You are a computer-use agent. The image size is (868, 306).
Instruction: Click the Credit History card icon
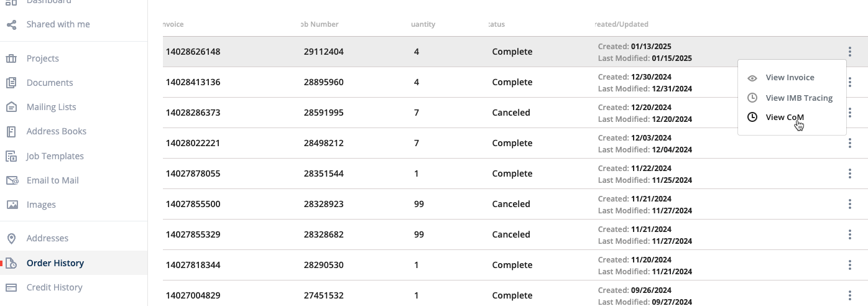(x=11, y=287)
